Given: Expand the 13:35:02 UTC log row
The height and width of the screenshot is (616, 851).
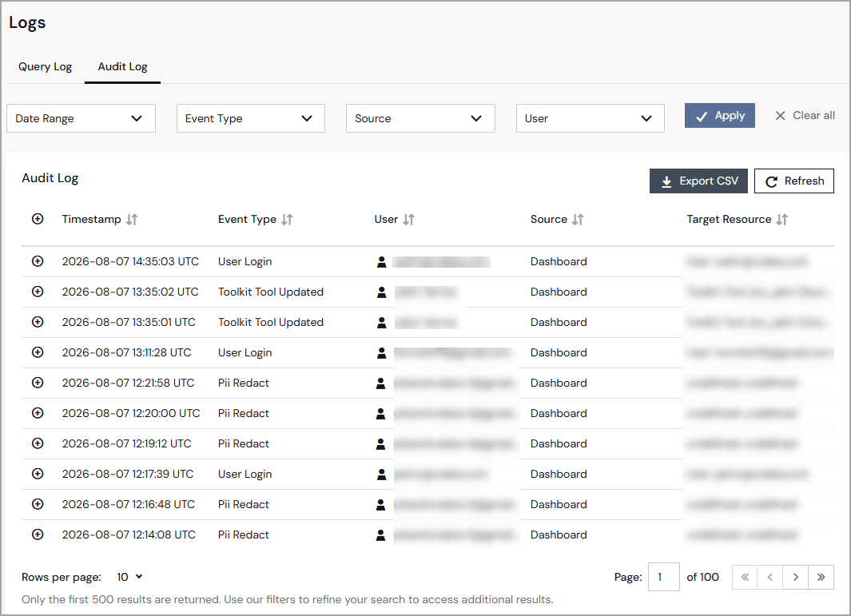Looking at the screenshot, I should pyautogui.click(x=38, y=292).
